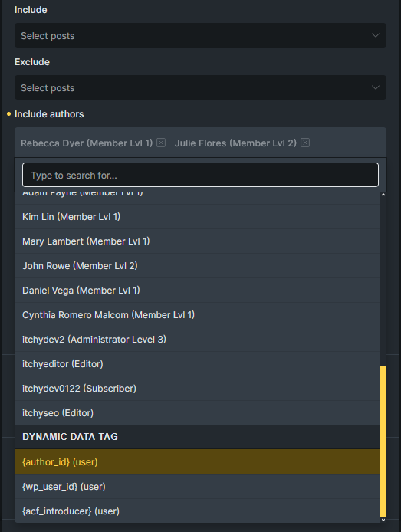The height and width of the screenshot is (532, 401).
Task: Choose the {author_id} dynamic data tag
Action: pyautogui.click(x=197, y=461)
